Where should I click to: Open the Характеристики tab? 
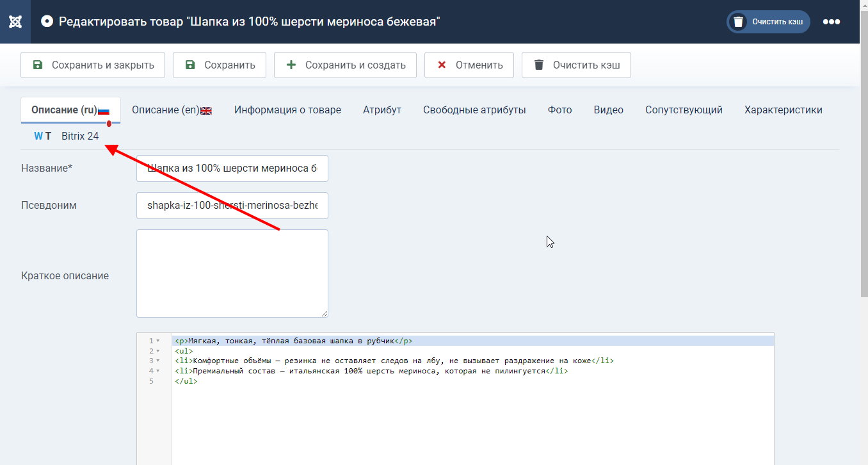pos(783,110)
